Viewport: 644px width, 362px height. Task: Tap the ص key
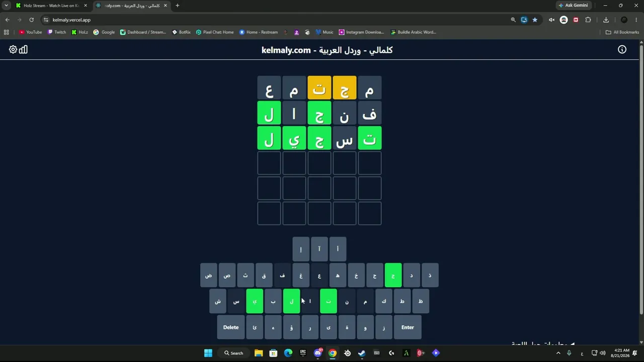tap(227, 276)
